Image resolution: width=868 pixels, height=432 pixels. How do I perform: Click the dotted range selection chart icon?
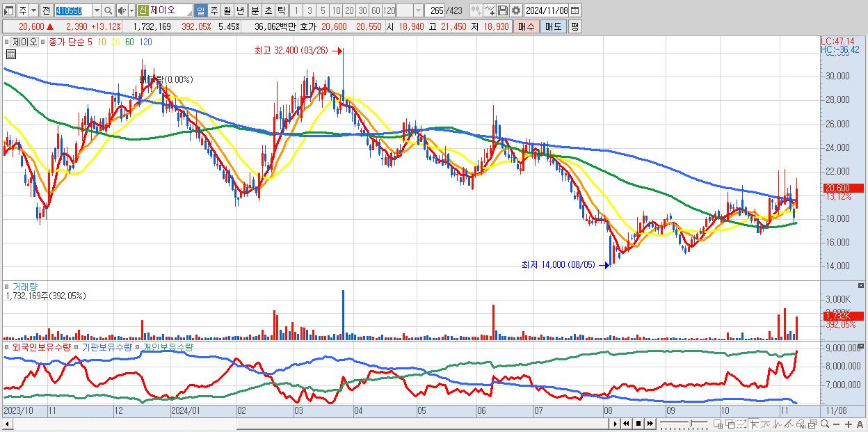coord(741,424)
